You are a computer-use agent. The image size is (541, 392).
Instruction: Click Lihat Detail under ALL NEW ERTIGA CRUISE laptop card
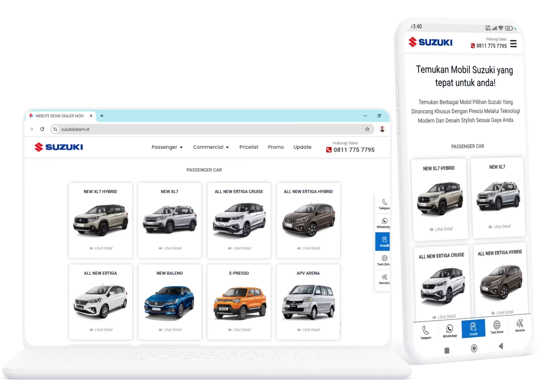pyautogui.click(x=239, y=248)
